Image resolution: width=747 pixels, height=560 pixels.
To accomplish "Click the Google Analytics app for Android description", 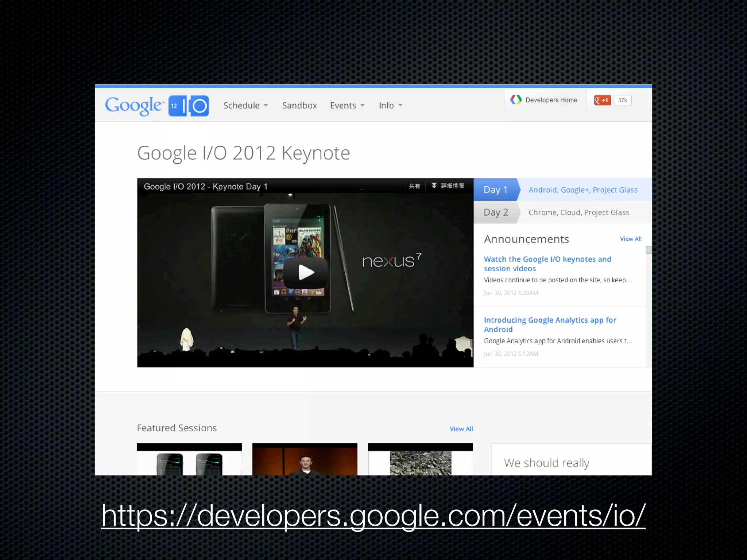I will (x=558, y=341).
